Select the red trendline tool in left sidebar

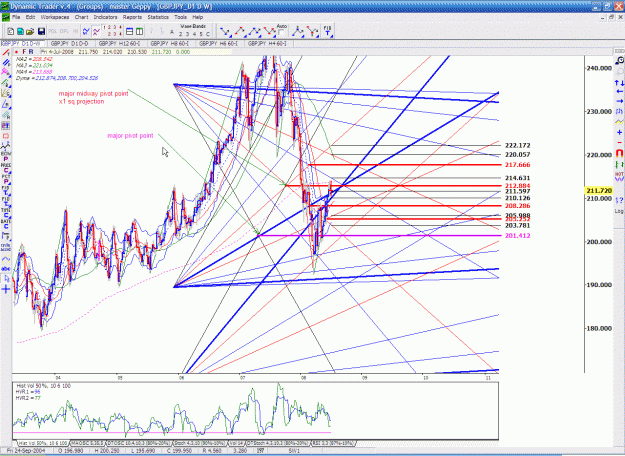point(6,52)
